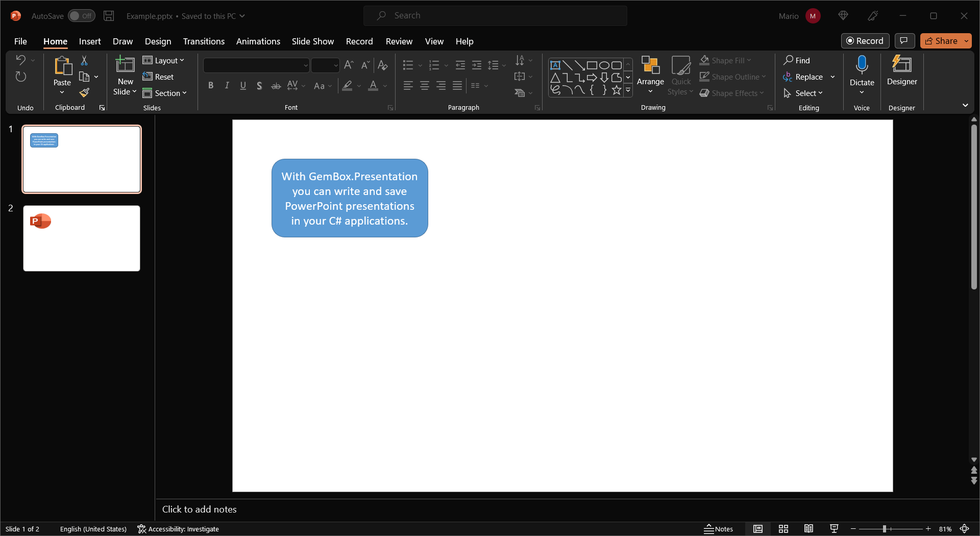The width and height of the screenshot is (980, 536).
Task: Select slide 2 thumbnail
Action: (82, 238)
